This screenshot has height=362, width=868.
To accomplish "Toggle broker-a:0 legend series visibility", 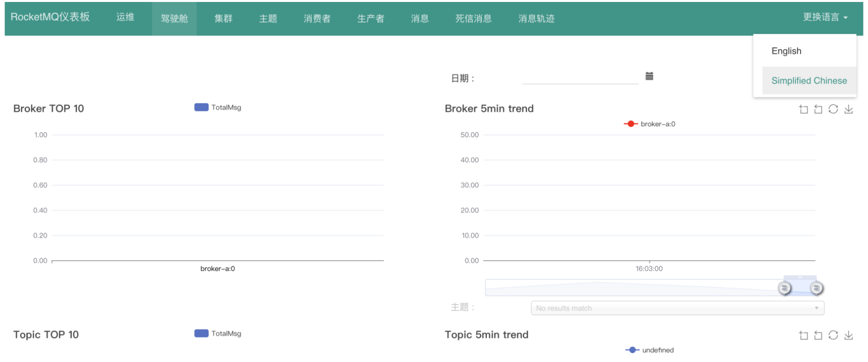I will (650, 124).
